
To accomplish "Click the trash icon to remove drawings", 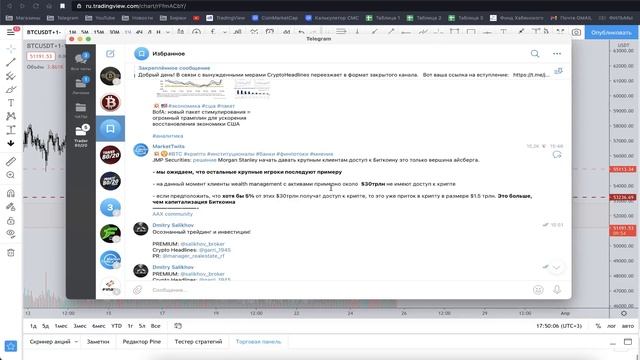I will click(x=11, y=253).
